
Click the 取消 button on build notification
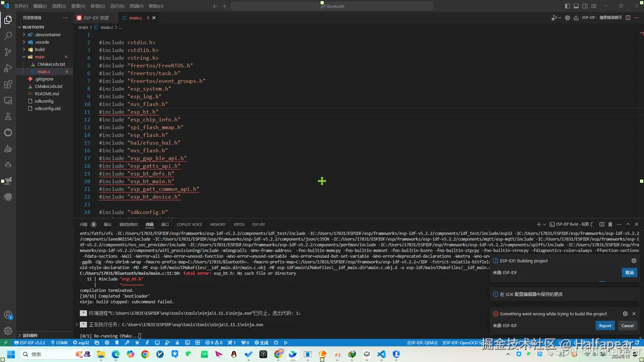point(629,272)
